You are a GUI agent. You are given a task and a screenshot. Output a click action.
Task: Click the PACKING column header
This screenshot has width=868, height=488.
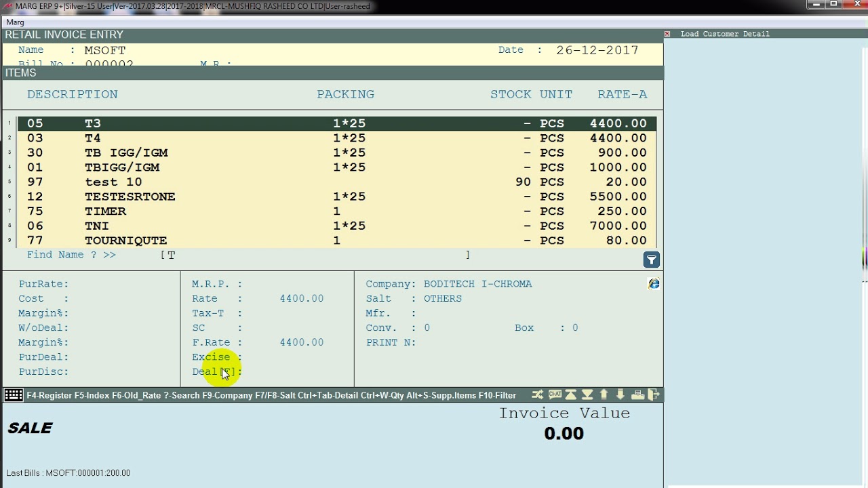tap(346, 94)
